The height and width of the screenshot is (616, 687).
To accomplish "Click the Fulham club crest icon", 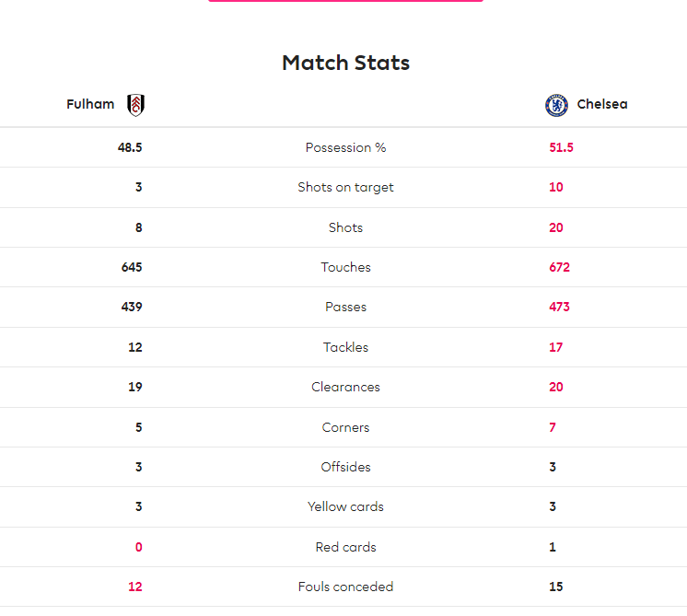I will pyautogui.click(x=135, y=105).
